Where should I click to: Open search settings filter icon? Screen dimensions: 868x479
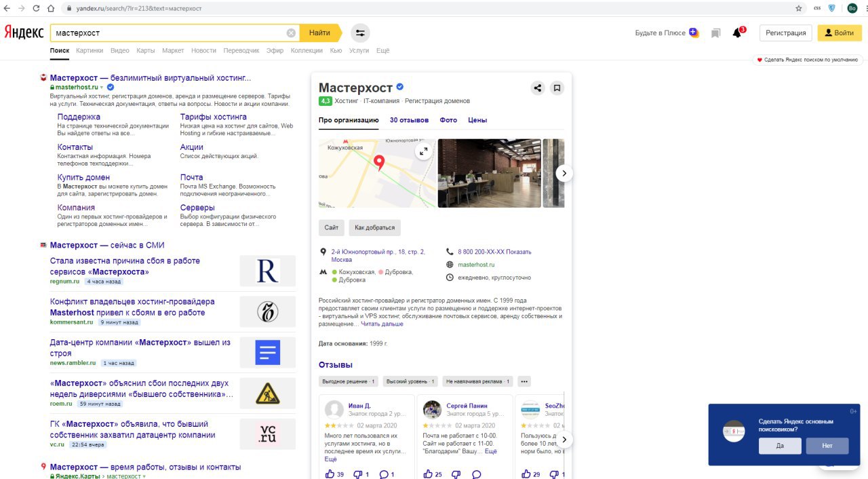click(x=360, y=33)
